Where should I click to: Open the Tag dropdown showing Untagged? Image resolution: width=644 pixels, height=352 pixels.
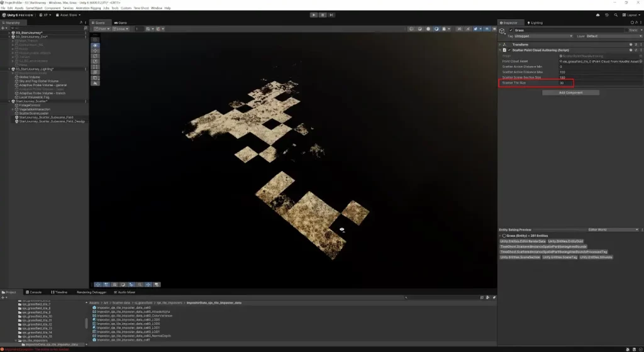542,36
